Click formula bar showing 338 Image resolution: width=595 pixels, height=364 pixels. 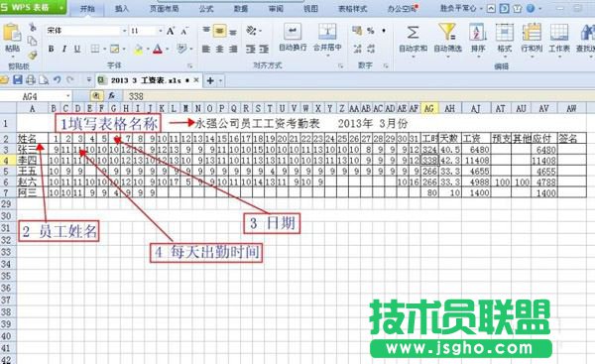tap(359, 96)
